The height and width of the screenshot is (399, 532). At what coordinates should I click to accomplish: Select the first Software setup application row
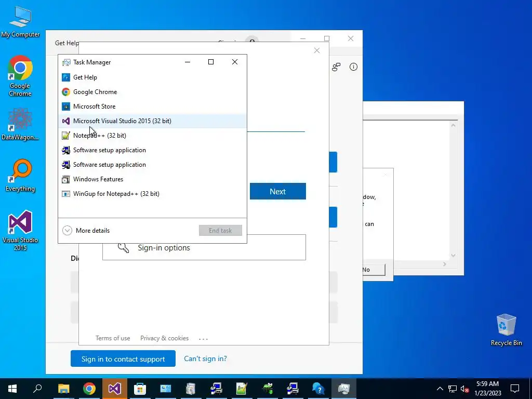152,150
